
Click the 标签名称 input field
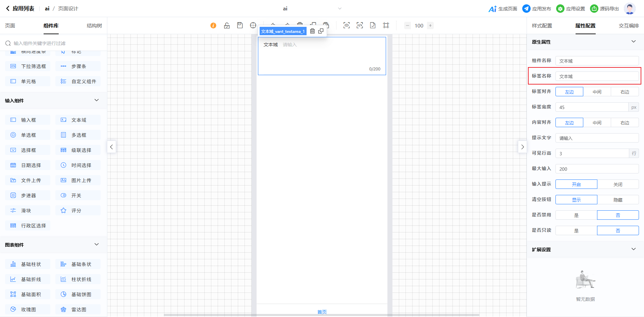tap(597, 76)
